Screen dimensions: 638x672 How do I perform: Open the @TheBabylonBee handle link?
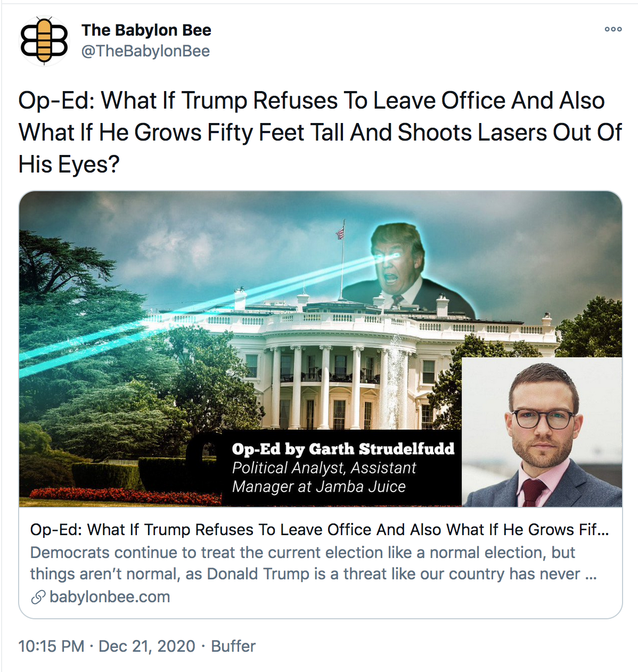[145, 51]
